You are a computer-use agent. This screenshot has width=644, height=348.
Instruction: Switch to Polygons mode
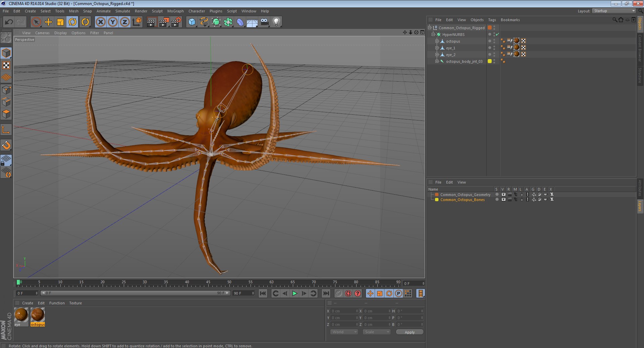(x=6, y=114)
